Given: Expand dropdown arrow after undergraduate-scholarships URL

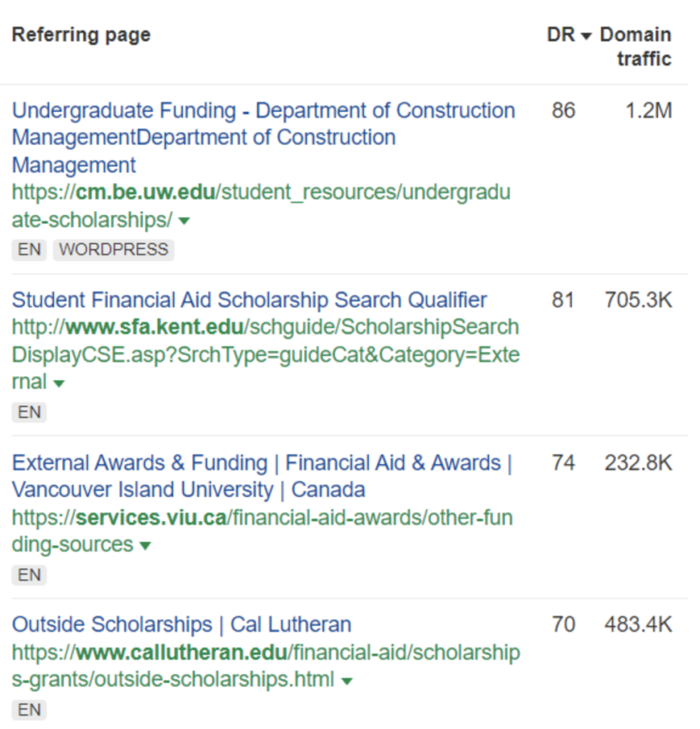Looking at the screenshot, I should [x=184, y=221].
